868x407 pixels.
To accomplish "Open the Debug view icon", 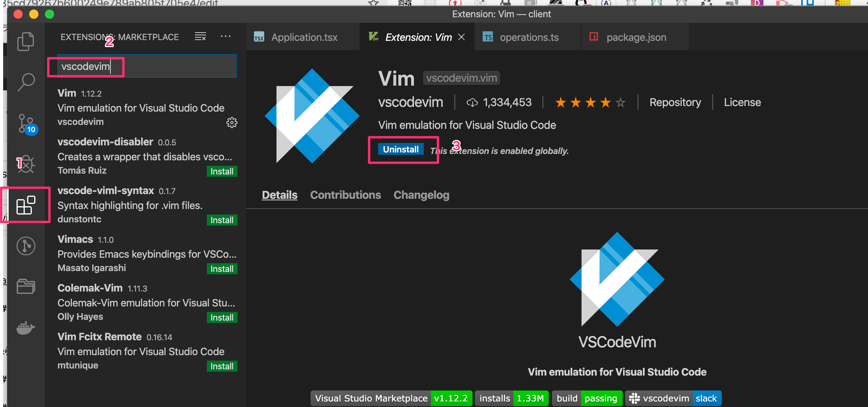I will point(26,164).
